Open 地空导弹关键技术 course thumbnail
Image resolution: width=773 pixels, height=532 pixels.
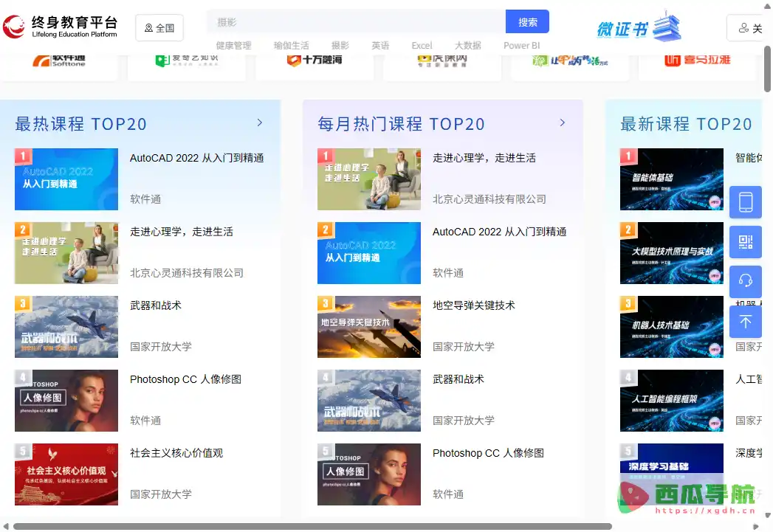click(369, 327)
